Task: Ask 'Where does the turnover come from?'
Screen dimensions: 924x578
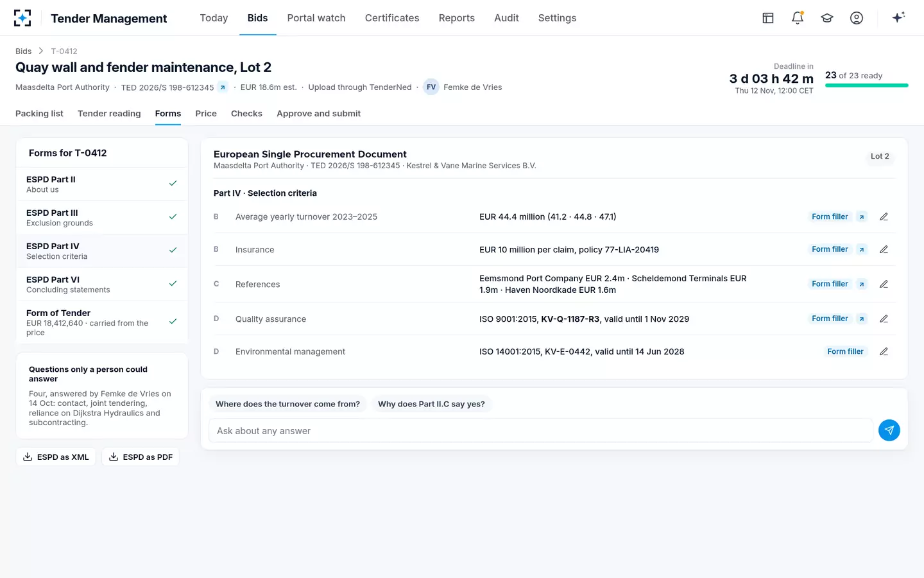Action: tap(287, 404)
